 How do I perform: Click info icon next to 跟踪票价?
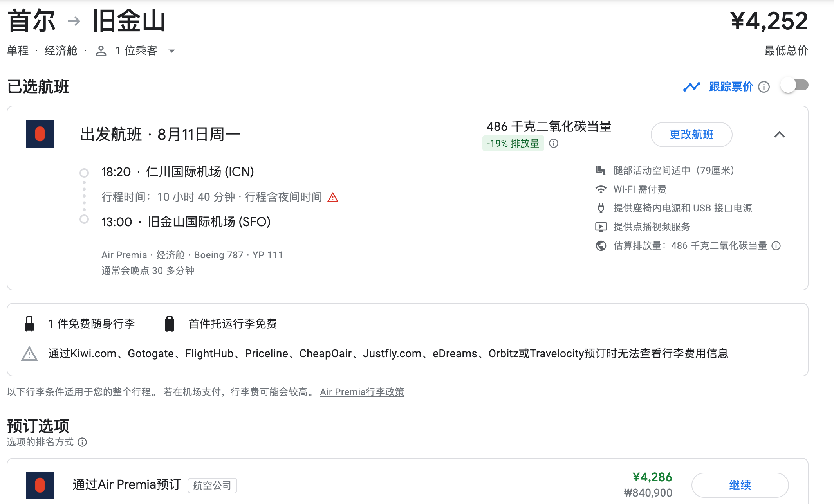click(764, 87)
